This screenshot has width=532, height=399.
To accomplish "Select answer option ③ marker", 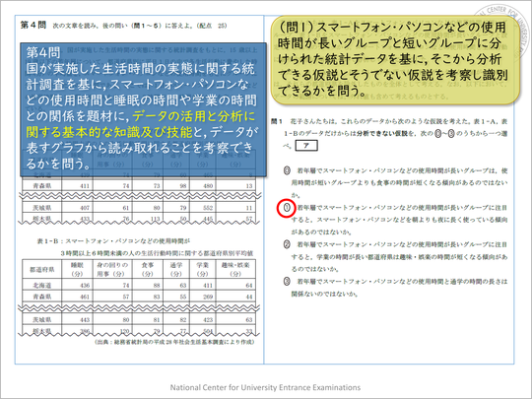I will (x=287, y=281).
